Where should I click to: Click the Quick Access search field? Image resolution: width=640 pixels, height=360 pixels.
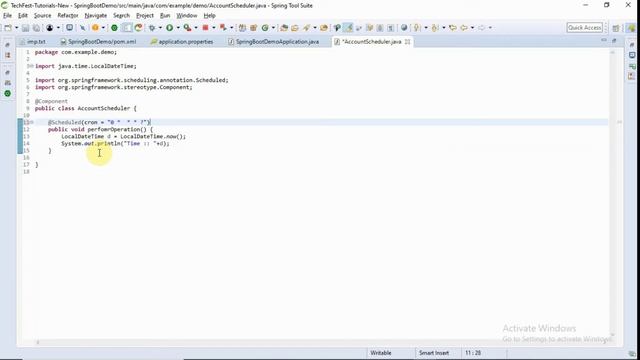coord(584,28)
